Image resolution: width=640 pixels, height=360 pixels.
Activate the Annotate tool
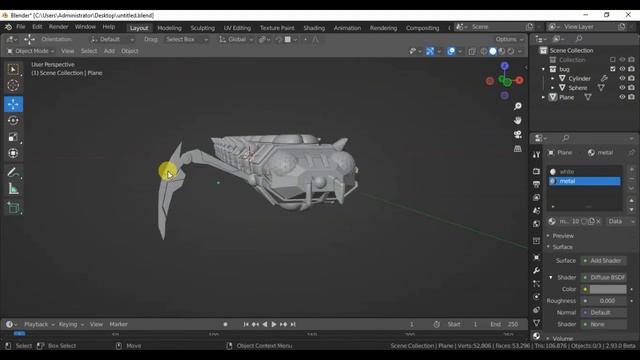pos(13,173)
